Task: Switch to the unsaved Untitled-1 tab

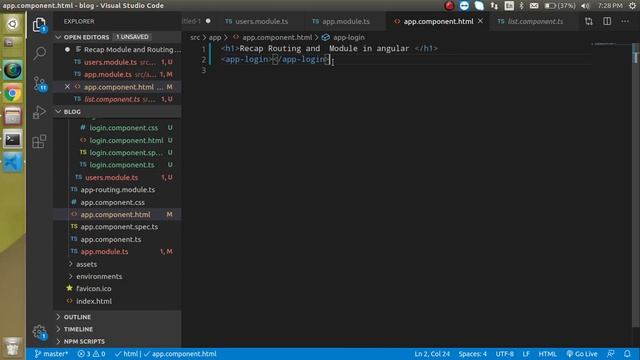Action: (x=198, y=21)
